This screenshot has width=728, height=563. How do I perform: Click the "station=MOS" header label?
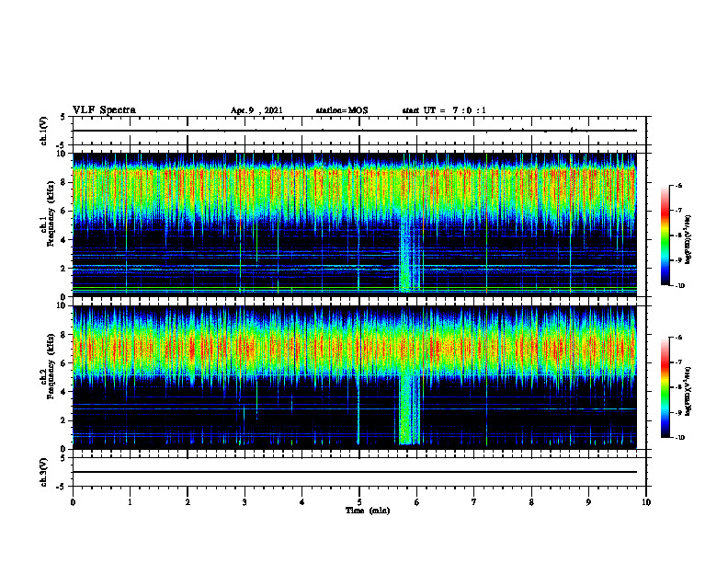tap(342, 110)
